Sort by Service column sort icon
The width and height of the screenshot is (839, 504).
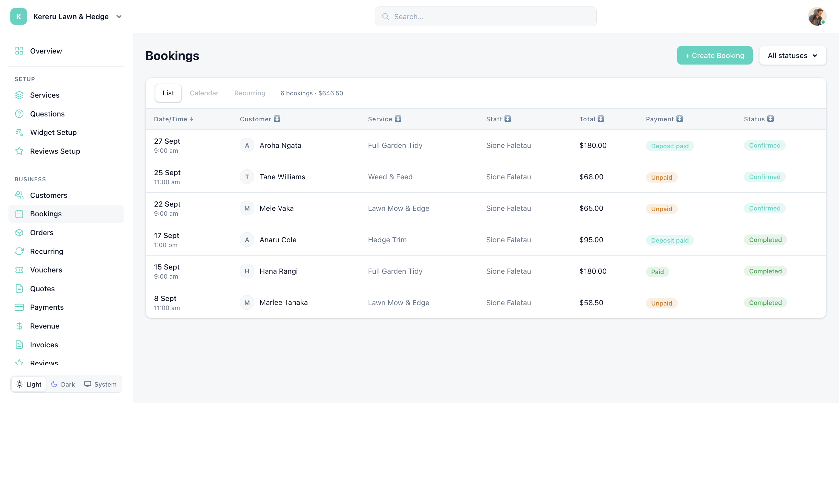pos(398,119)
